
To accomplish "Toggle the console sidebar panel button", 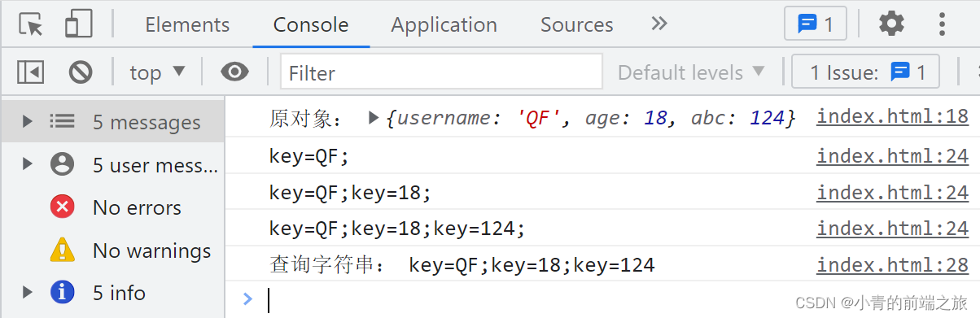I will point(31,73).
